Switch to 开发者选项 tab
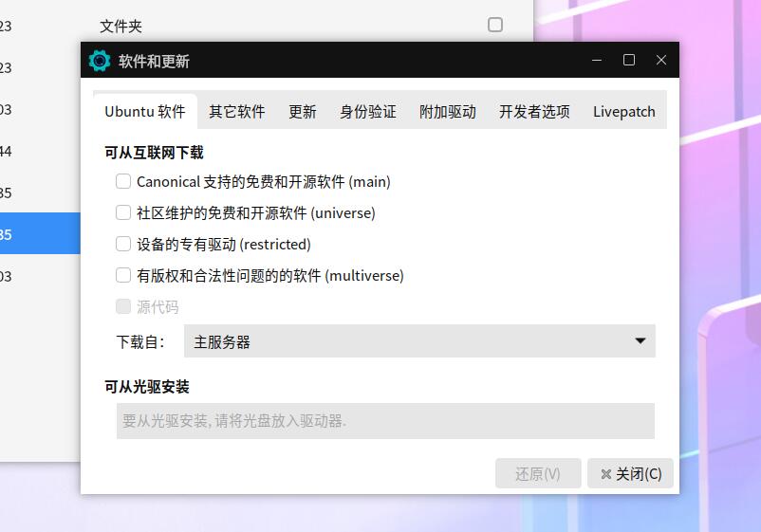The image size is (761, 532). pos(534,112)
